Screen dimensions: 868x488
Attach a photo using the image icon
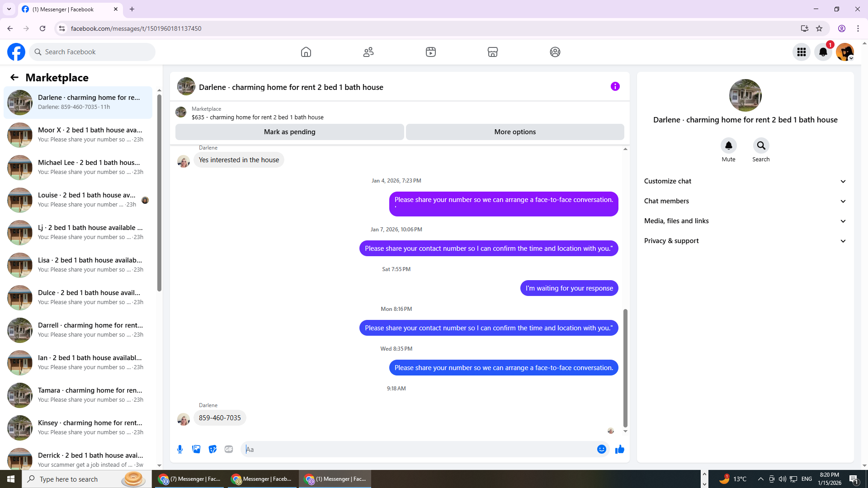click(196, 449)
